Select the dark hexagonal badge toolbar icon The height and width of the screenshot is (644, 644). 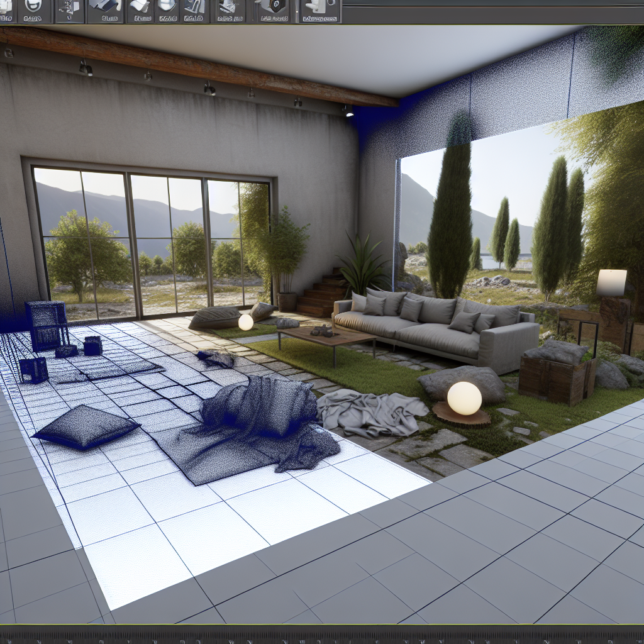pyautogui.click(x=272, y=9)
